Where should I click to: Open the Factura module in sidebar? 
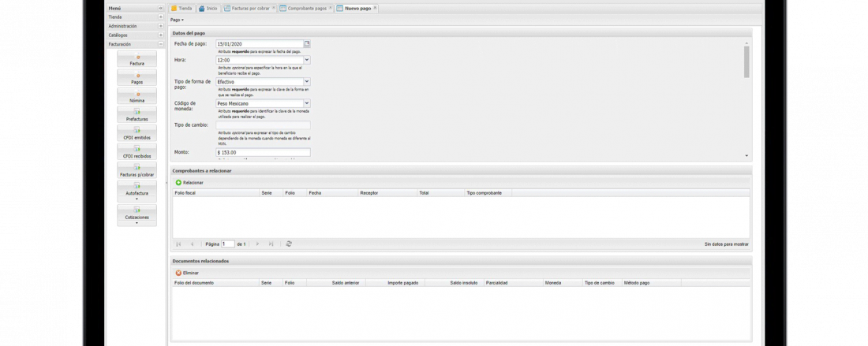[137, 60]
